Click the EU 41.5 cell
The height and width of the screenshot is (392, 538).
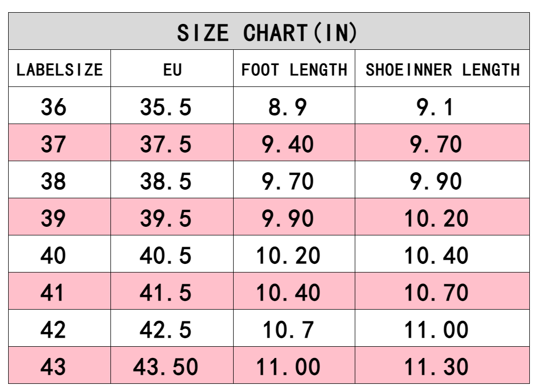coord(166,292)
